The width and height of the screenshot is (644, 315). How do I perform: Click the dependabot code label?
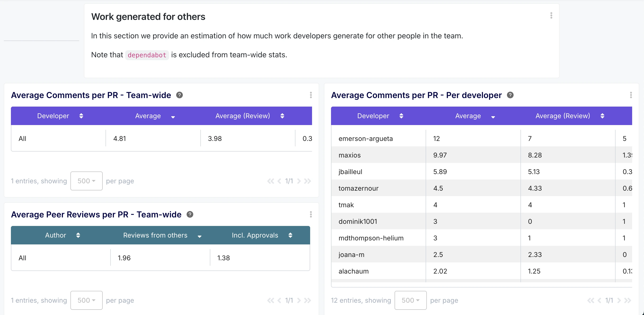[x=147, y=55]
